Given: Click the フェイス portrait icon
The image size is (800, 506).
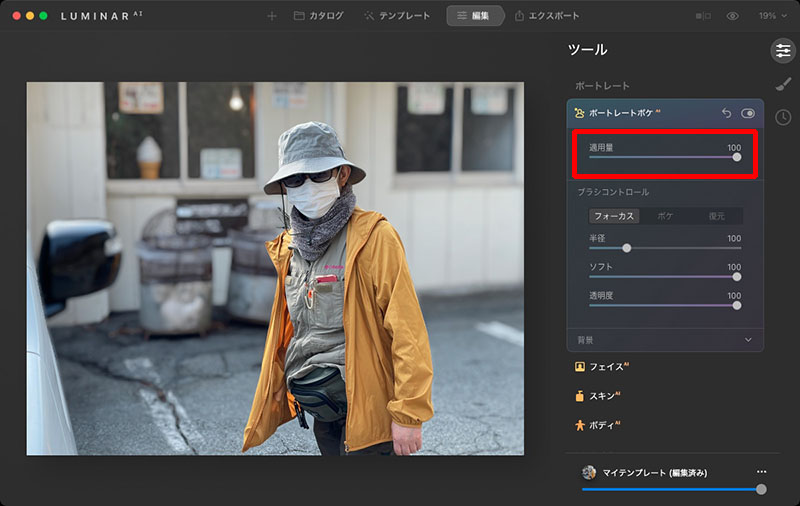Looking at the screenshot, I should tap(580, 367).
